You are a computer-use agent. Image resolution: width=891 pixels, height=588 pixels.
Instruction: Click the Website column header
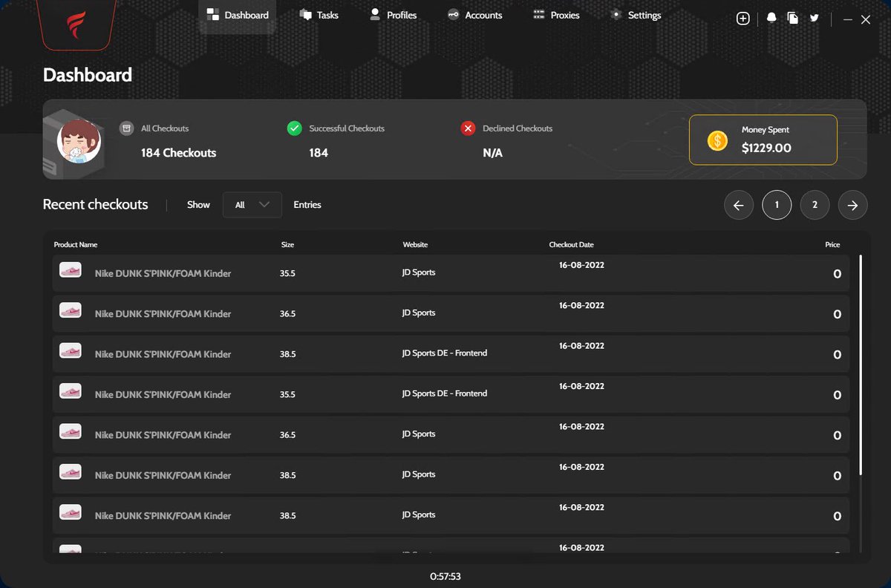click(415, 245)
